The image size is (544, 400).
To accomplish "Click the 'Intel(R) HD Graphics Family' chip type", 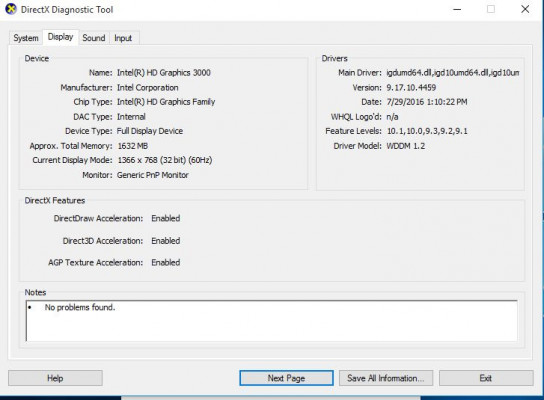I will coord(166,102).
